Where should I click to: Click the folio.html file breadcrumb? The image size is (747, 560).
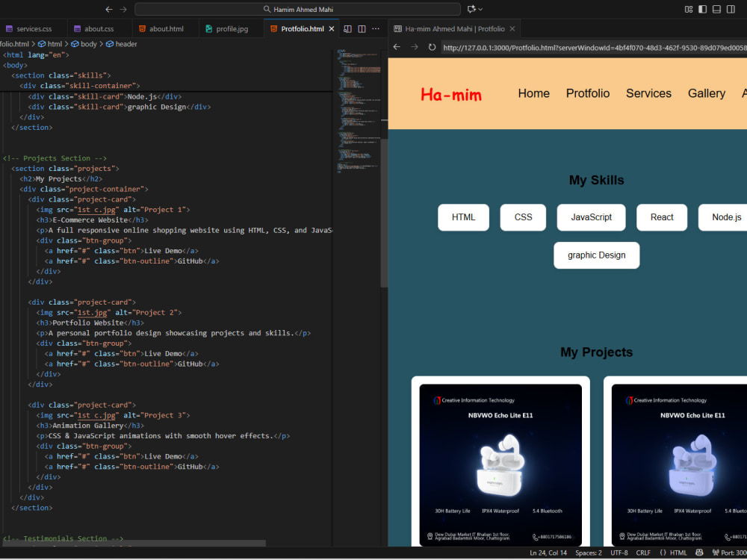(14, 44)
